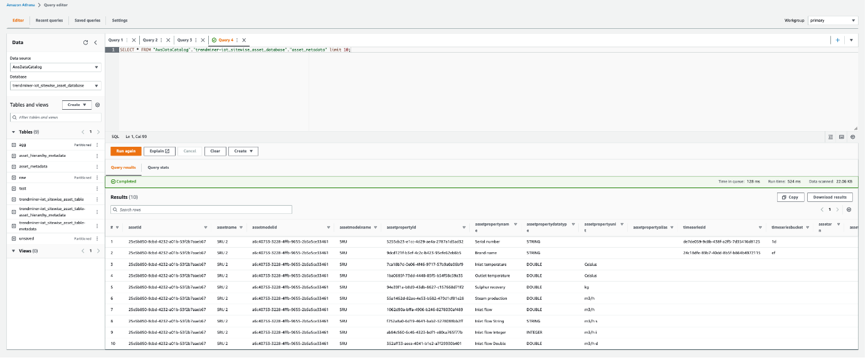Click the Download results button
The image size is (868, 360).
click(829, 197)
